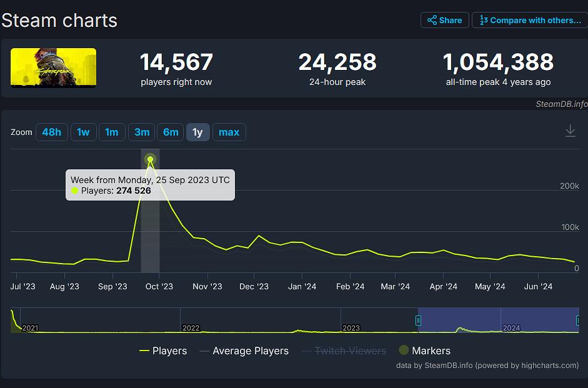
Task: Toggle Players series in legend
Action: 163,351
